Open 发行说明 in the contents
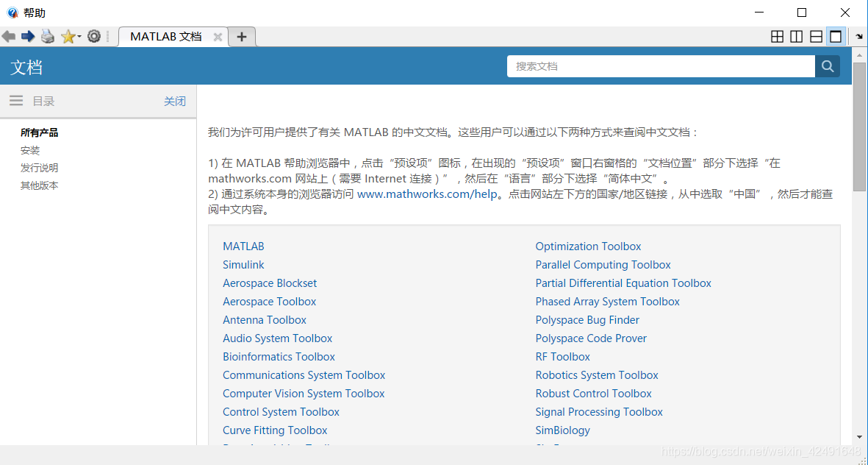Screen dimensions: 868x465 pos(39,168)
